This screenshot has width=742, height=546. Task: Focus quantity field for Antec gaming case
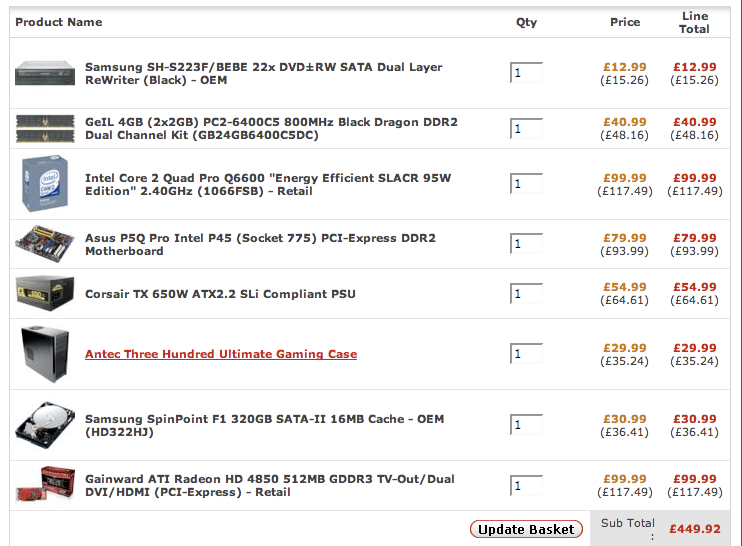tap(526, 354)
